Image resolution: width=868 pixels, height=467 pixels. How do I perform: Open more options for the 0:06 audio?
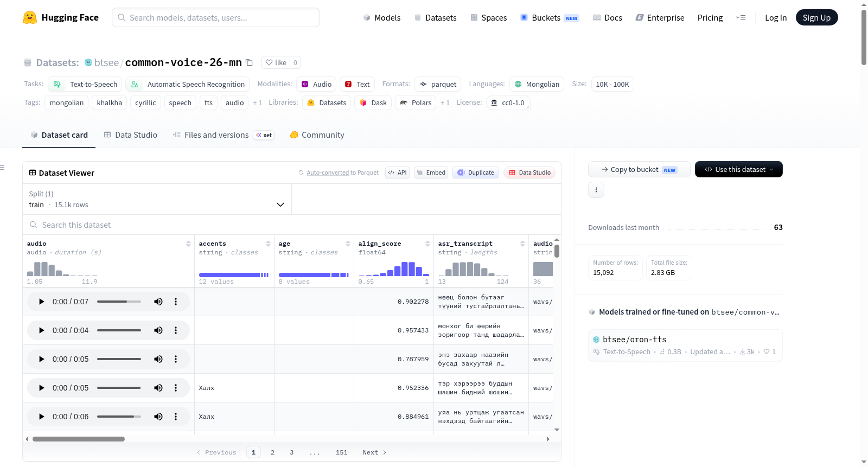[176, 417]
